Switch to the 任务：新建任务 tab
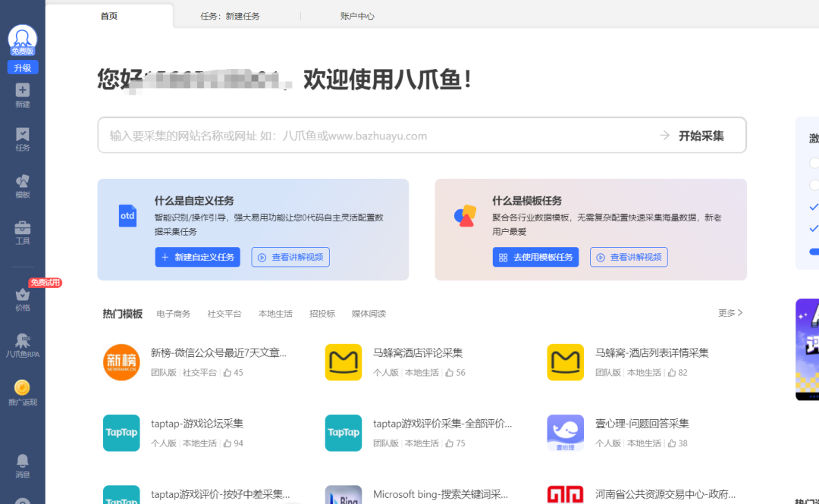 pyautogui.click(x=230, y=16)
